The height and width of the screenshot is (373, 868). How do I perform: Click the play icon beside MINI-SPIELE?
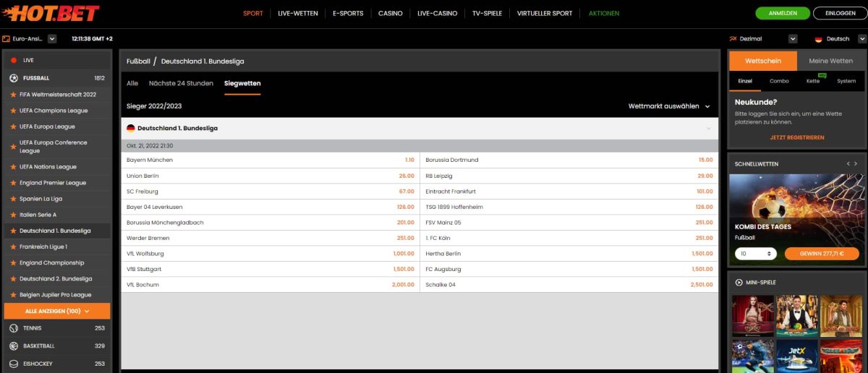point(739,282)
